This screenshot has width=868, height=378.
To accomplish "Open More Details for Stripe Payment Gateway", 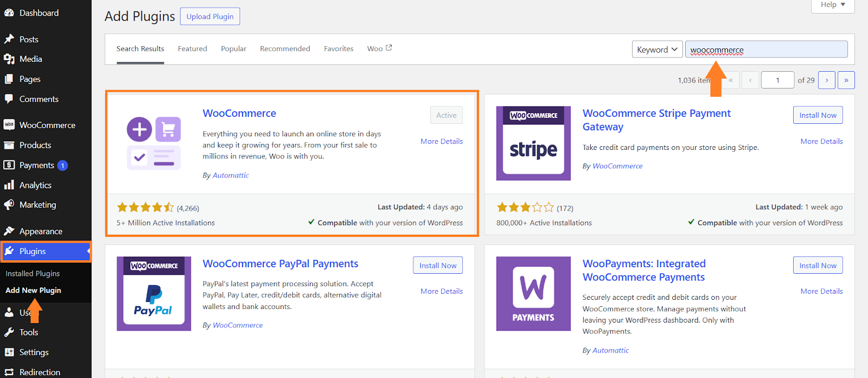I will [x=821, y=141].
